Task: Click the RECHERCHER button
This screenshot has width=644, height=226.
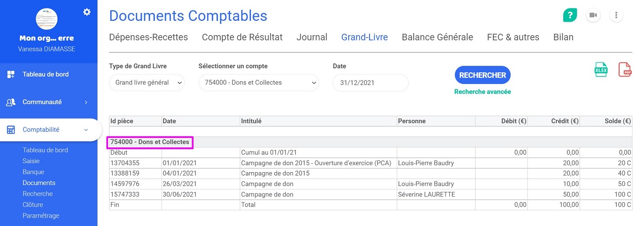Action: point(483,75)
